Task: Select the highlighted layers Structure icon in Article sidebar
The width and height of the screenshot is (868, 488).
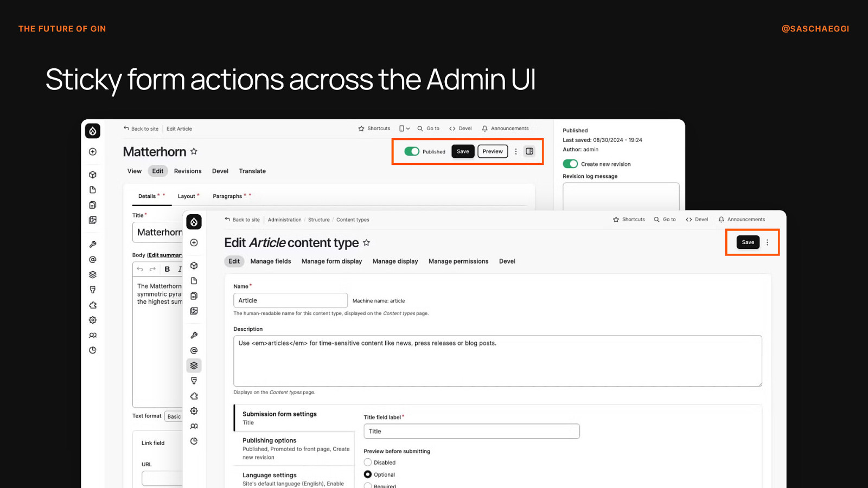Action: pos(194,365)
